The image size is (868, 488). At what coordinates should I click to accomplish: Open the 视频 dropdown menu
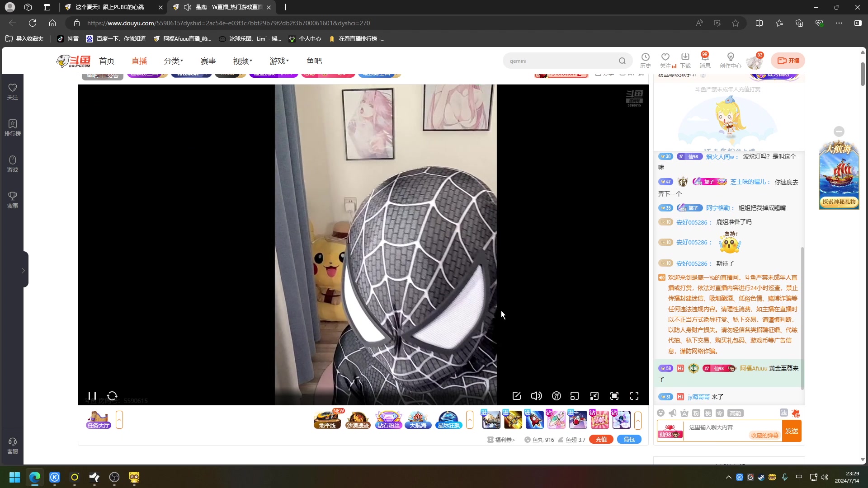pyautogui.click(x=243, y=61)
